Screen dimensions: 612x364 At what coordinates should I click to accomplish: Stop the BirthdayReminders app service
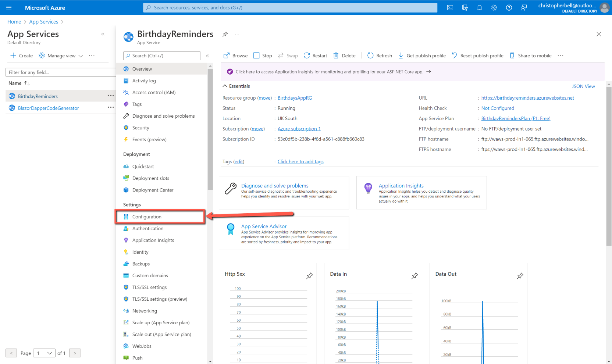(262, 56)
